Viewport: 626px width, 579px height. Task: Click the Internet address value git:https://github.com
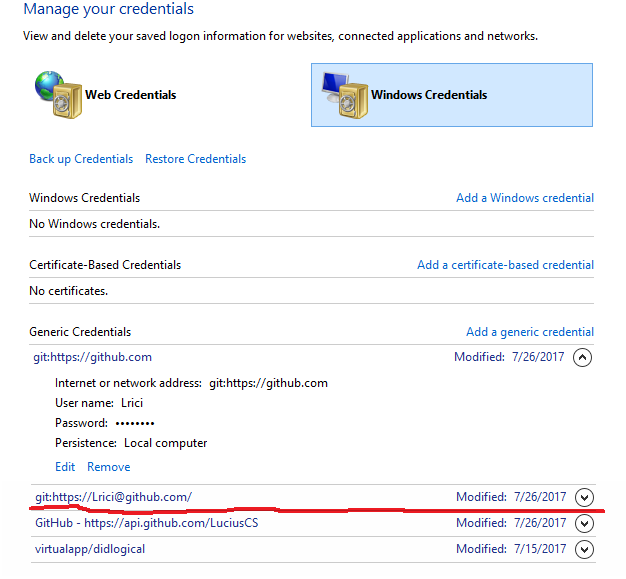(268, 383)
